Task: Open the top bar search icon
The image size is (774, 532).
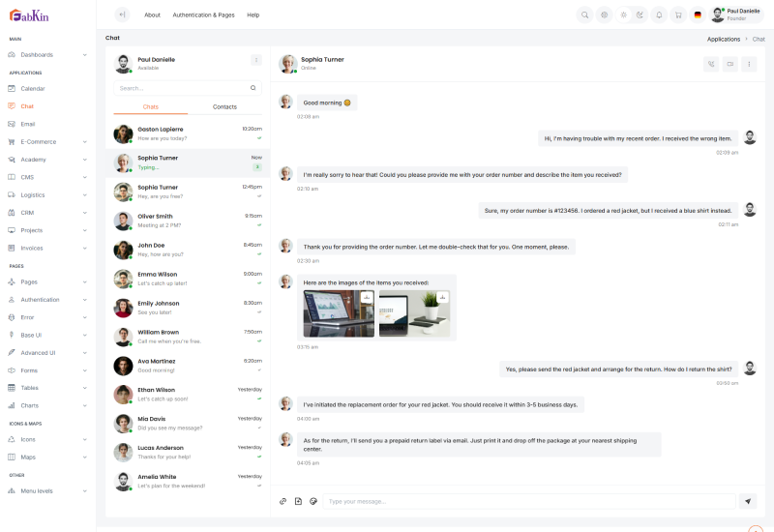Action: (x=585, y=15)
